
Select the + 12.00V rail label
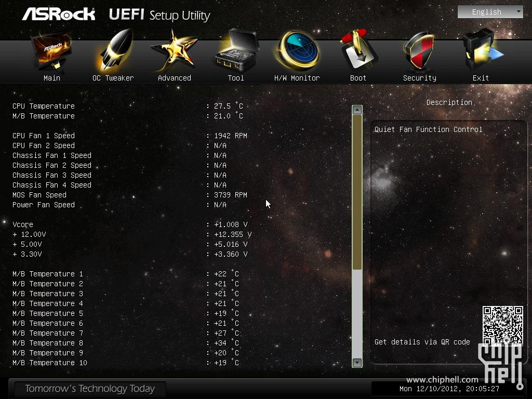click(29, 234)
